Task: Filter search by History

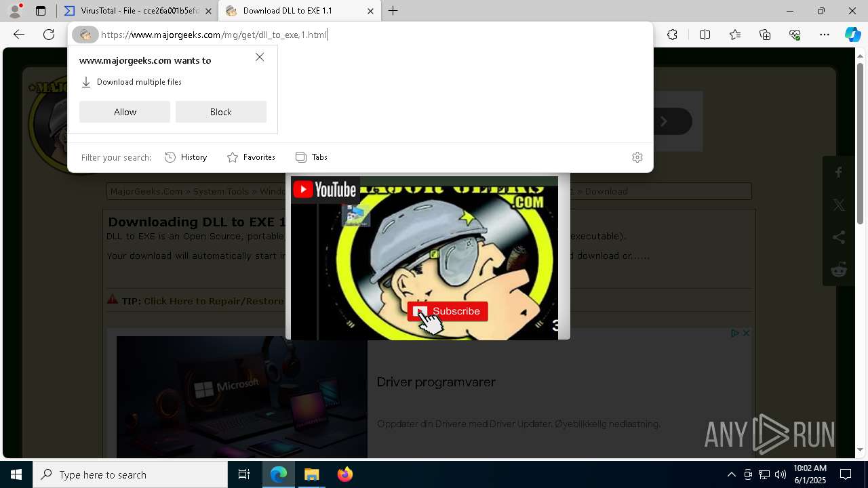Action: coord(186,157)
